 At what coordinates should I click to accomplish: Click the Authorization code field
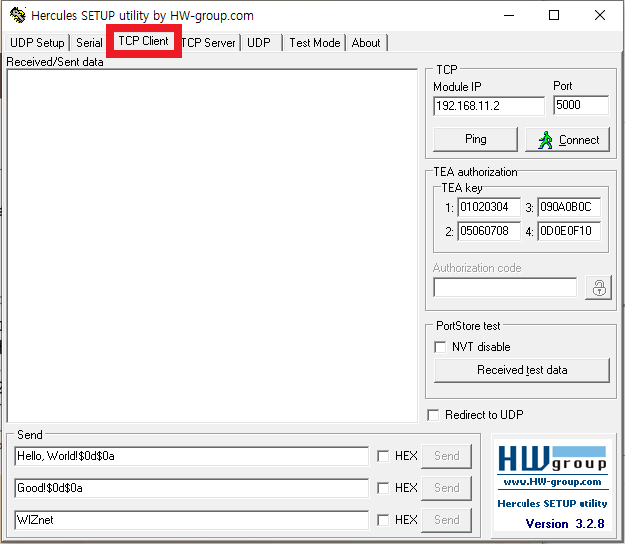tap(505, 287)
